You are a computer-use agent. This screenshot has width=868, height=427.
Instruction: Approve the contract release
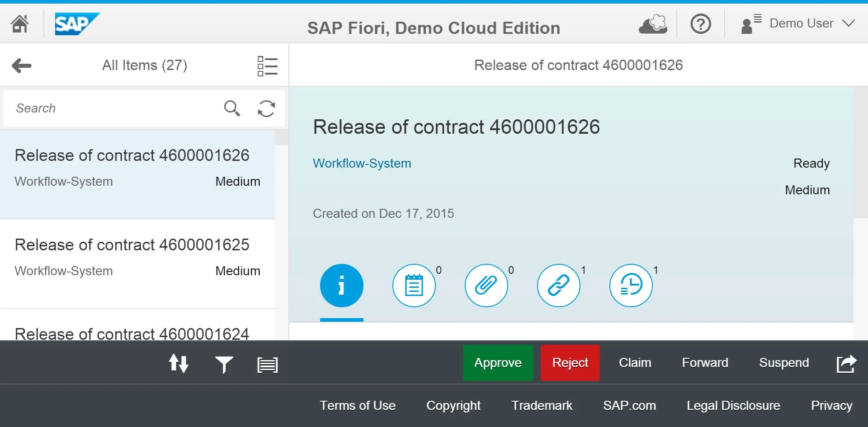click(x=498, y=362)
